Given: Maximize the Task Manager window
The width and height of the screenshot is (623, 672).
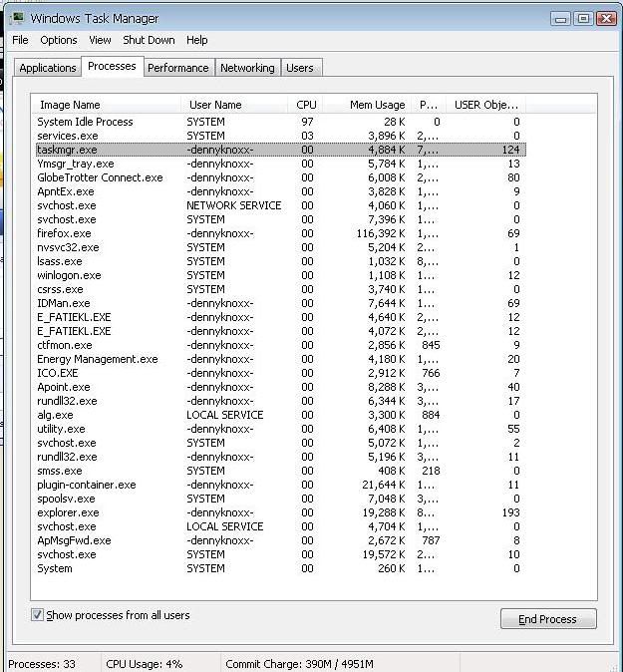Looking at the screenshot, I should [583, 18].
